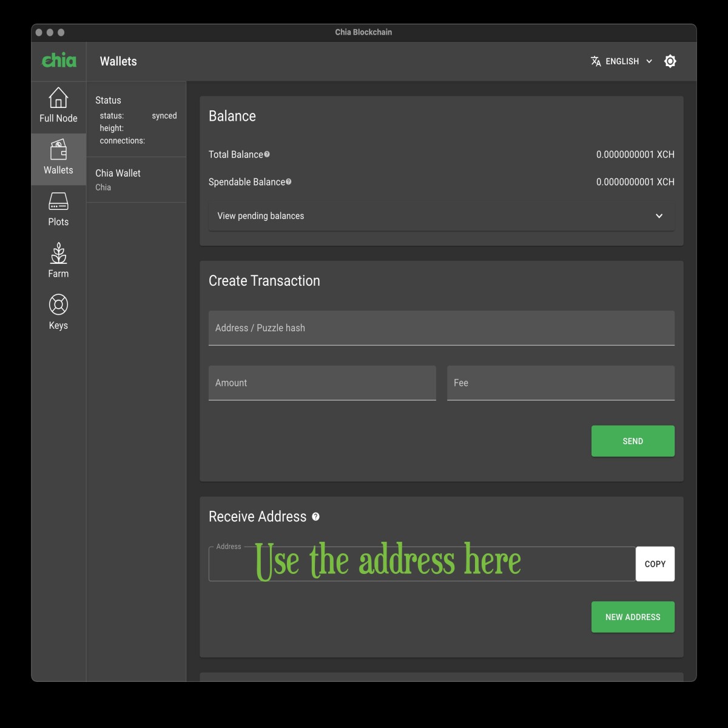The height and width of the screenshot is (728, 728).
Task: Click the Chia logo
Action: (59, 61)
